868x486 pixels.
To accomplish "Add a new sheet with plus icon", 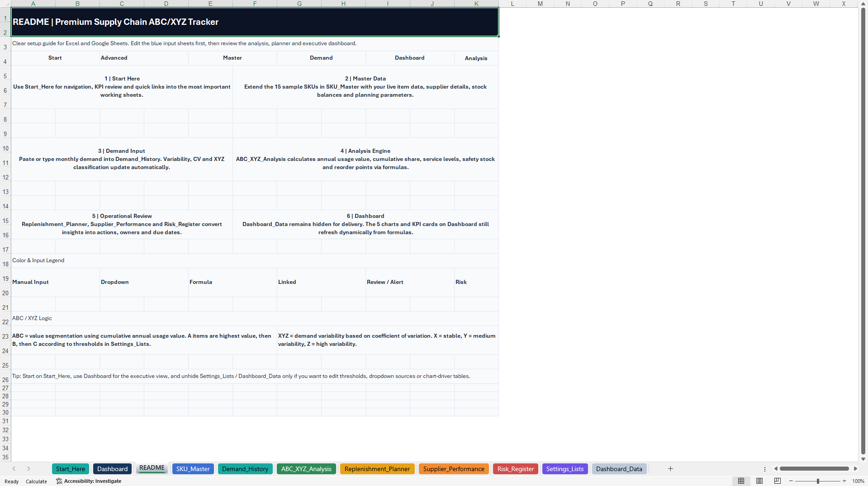I will [670, 469].
